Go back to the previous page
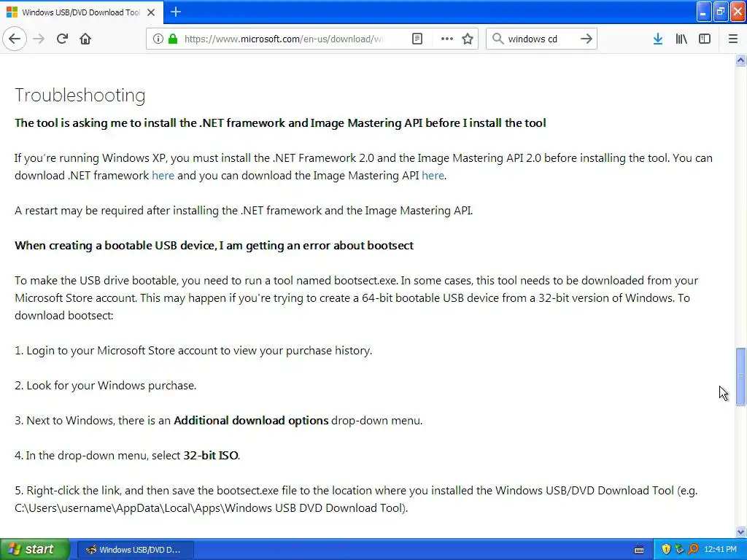 (15, 39)
